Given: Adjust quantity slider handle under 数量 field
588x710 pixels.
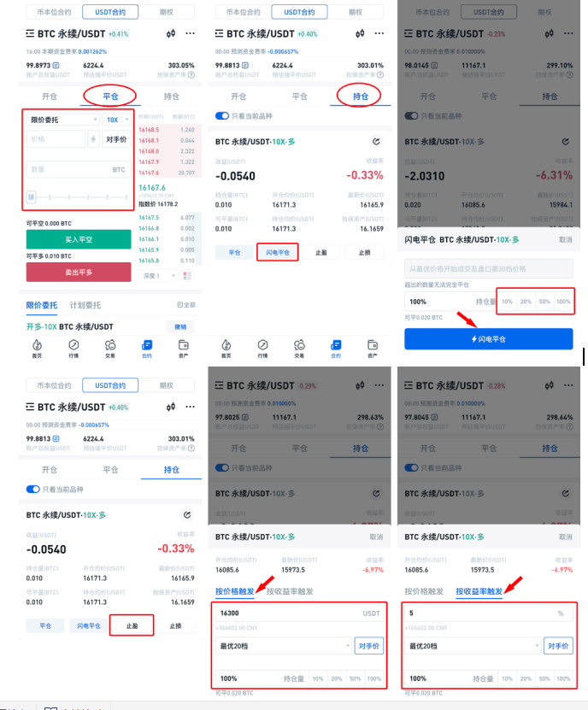Looking at the screenshot, I should (x=31, y=197).
